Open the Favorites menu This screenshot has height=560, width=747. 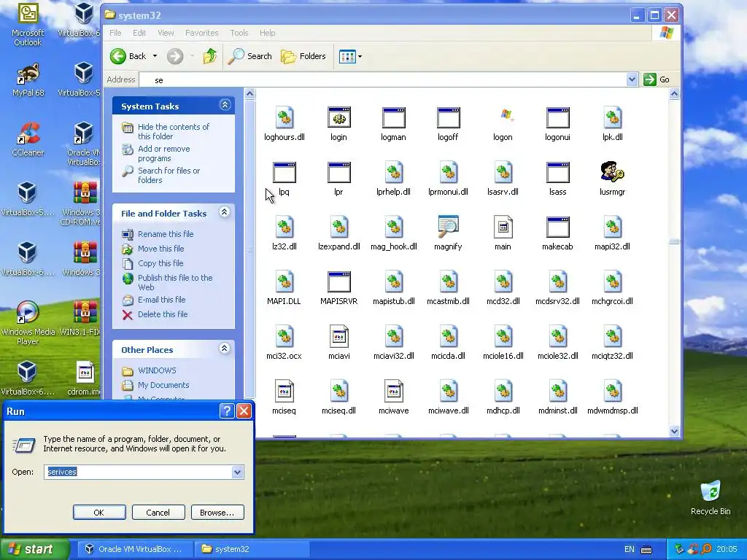tap(201, 33)
